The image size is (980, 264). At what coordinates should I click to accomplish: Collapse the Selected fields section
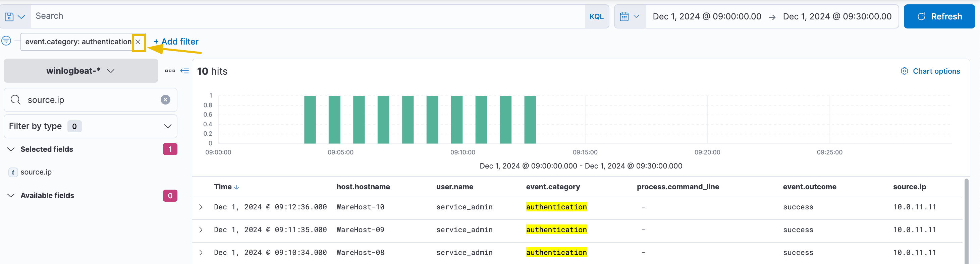pyautogui.click(x=11, y=150)
